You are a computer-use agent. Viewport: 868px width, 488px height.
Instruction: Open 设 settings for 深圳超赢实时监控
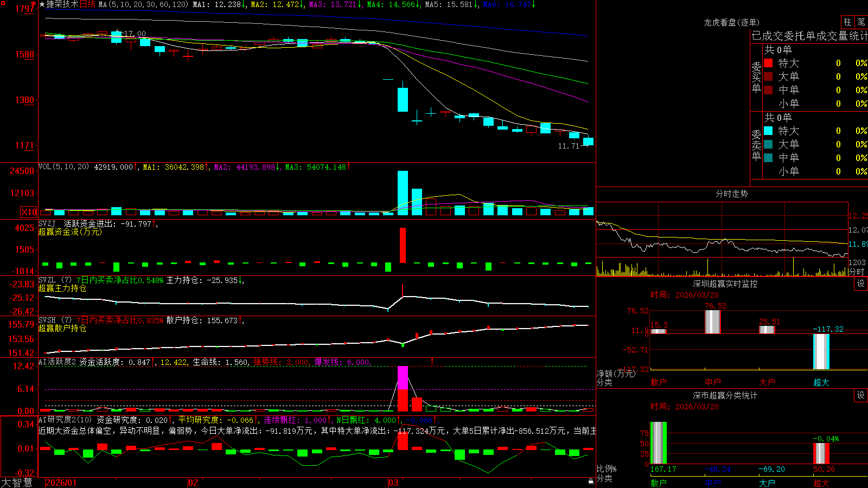[861, 284]
